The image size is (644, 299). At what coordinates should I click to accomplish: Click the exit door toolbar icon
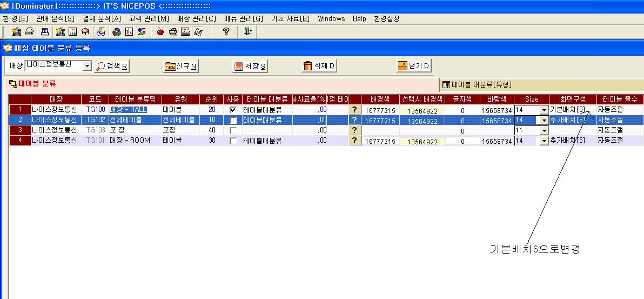(x=247, y=32)
